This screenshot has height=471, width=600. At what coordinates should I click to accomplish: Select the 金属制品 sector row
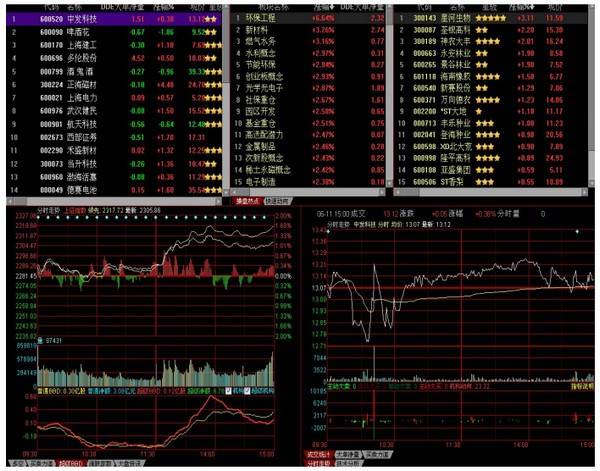pyautogui.click(x=309, y=147)
